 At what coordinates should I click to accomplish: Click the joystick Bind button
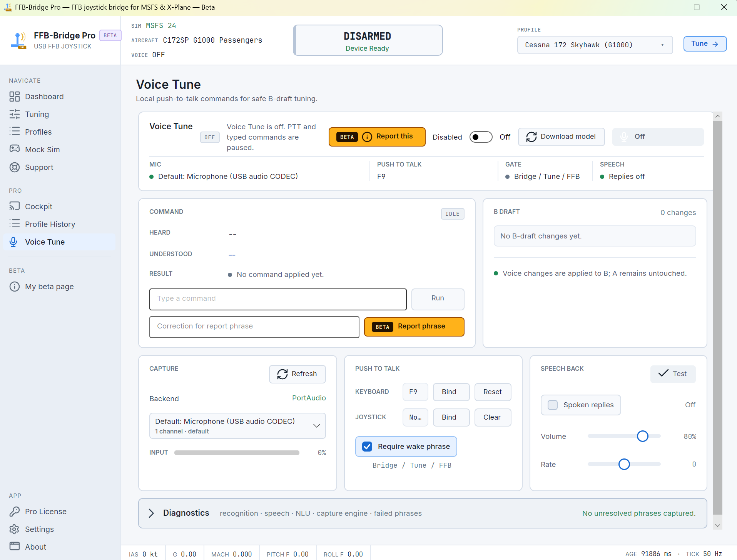451,417
